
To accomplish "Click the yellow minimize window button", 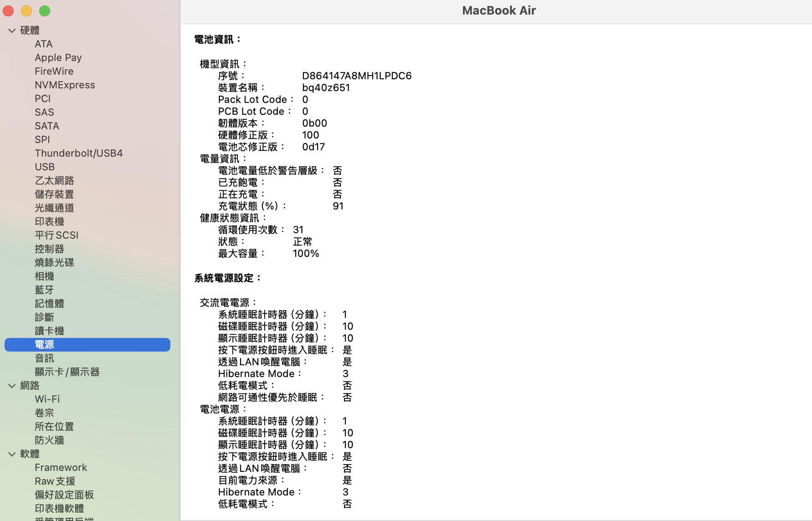I will pyautogui.click(x=26, y=11).
